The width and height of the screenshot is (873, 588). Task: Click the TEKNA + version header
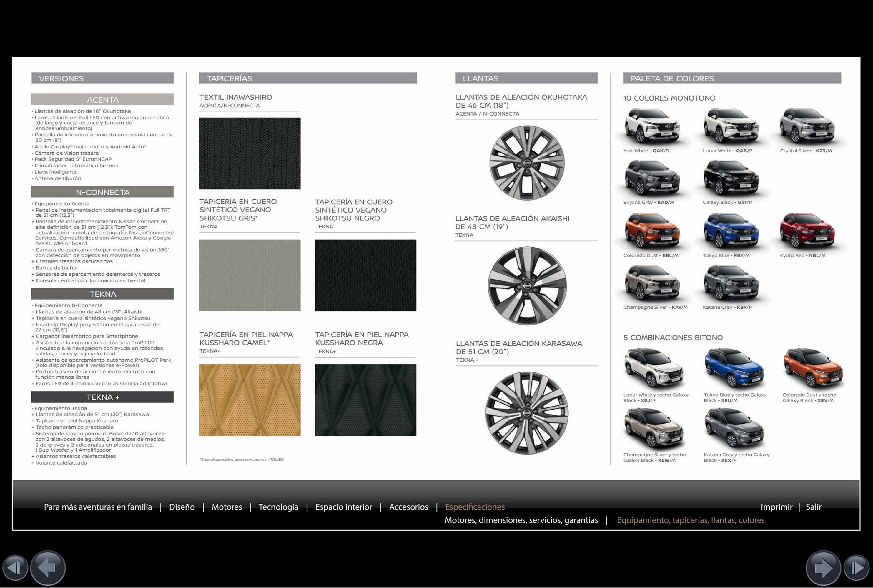click(102, 397)
